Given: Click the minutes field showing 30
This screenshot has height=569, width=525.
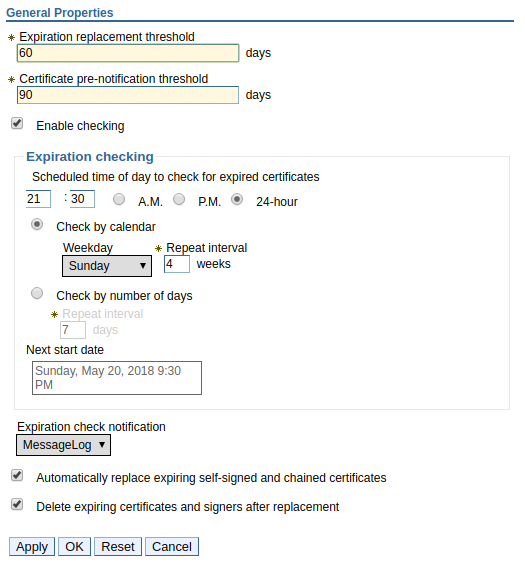Looking at the screenshot, I should coord(82,199).
